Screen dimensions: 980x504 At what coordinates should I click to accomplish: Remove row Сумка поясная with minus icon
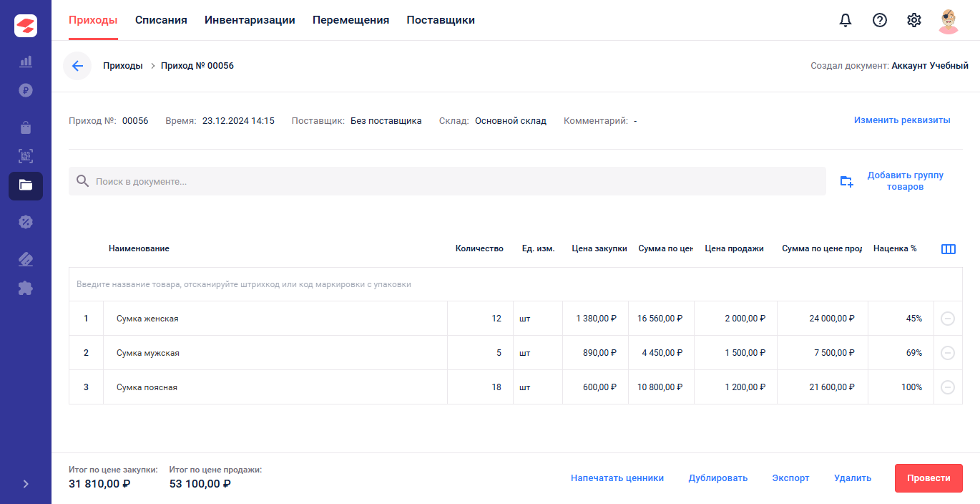[948, 387]
